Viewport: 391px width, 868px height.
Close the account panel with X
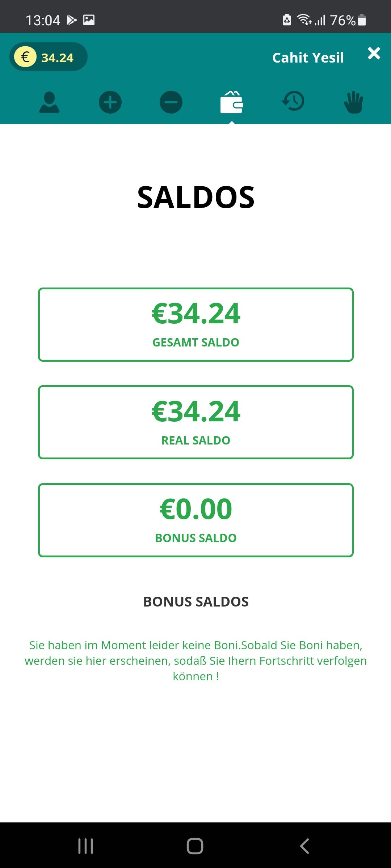(x=374, y=54)
